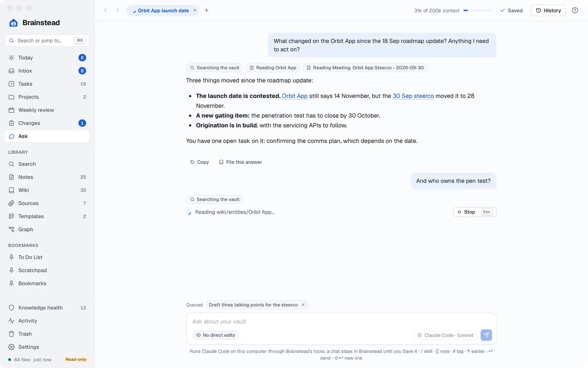Open the Scratchpad bookmark
Viewport: 588px width, 368px height.
click(x=47, y=270)
